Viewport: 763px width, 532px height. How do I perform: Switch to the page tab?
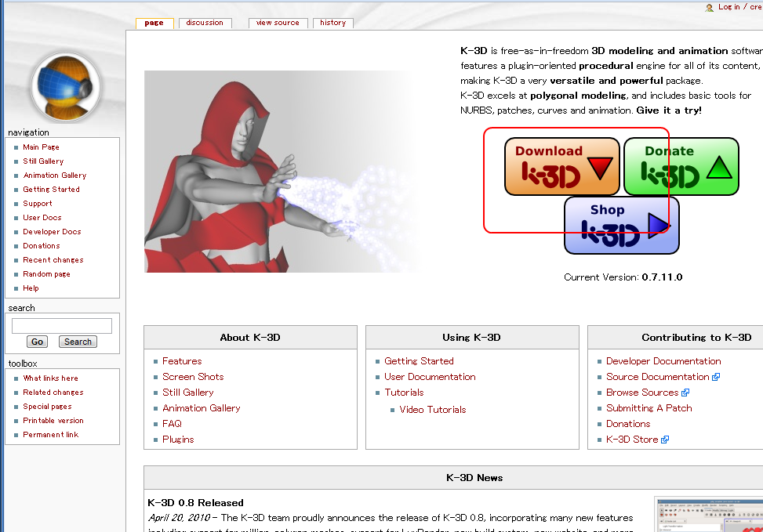pos(154,23)
